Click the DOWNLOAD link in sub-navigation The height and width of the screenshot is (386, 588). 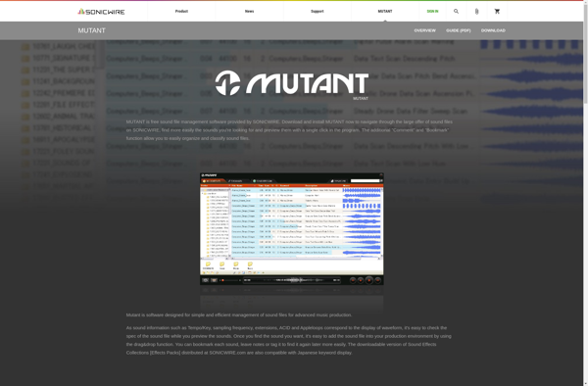click(493, 30)
